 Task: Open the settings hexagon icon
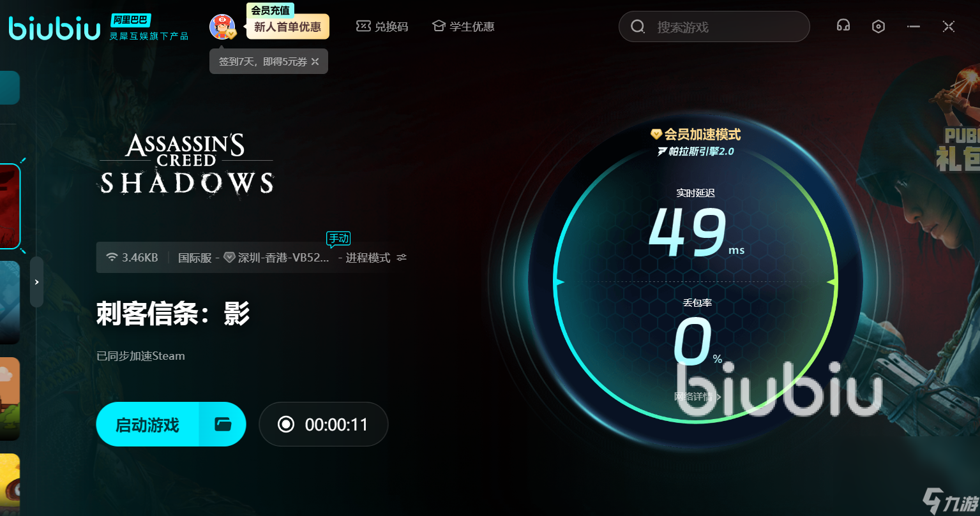point(878,26)
